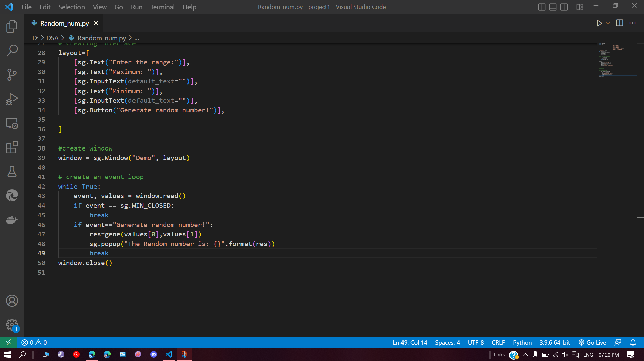This screenshot has width=644, height=361.
Task: Open the DSA folder breadcrumb
Action: 52,38
